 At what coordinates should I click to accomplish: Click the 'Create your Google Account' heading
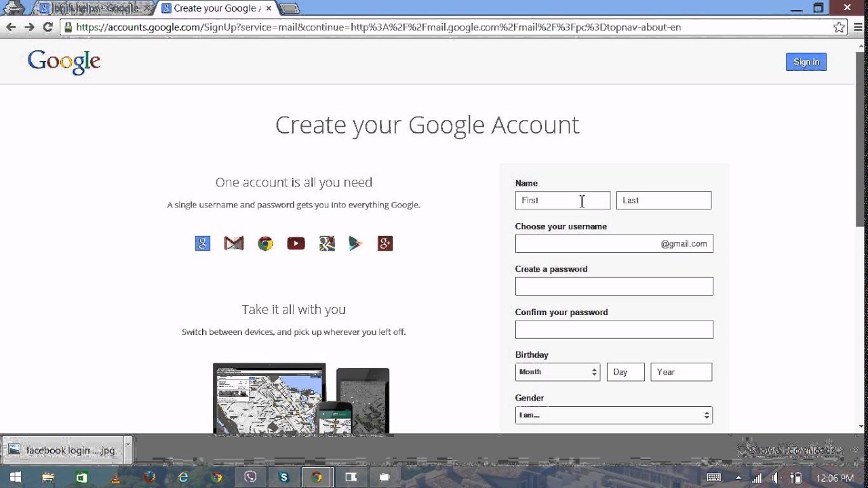pos(427,125)
